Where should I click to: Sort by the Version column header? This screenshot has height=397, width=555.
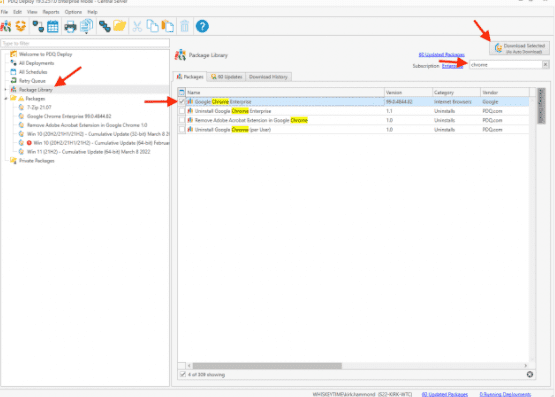(408, 92)
